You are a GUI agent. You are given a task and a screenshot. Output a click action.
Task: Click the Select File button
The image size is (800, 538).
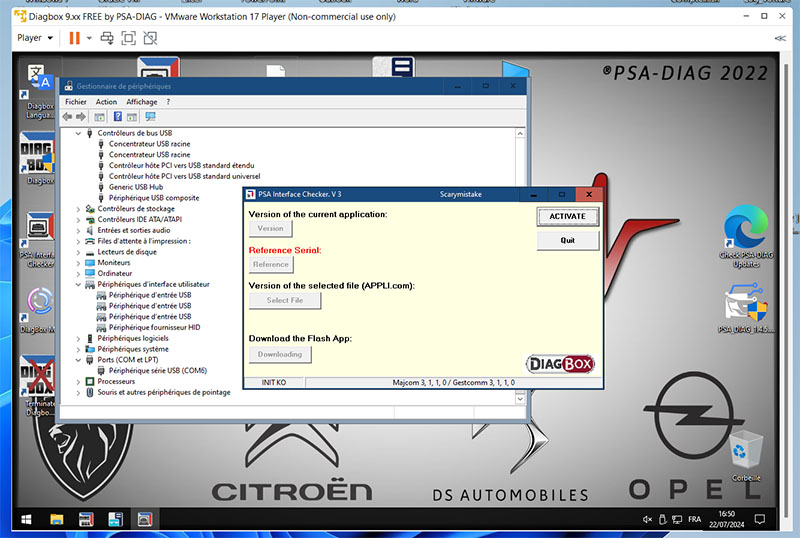click(x=285, y=300)
